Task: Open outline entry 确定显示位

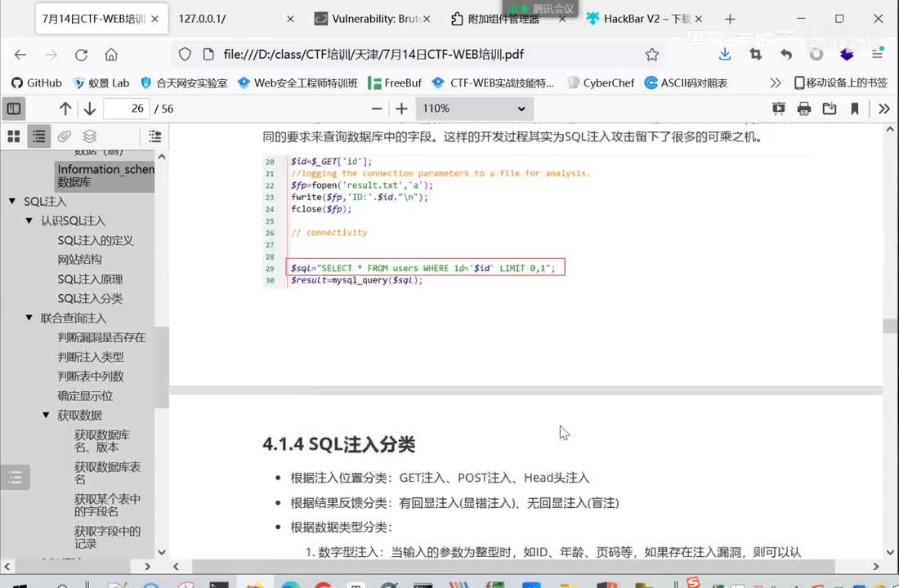Action: [85, 396]
